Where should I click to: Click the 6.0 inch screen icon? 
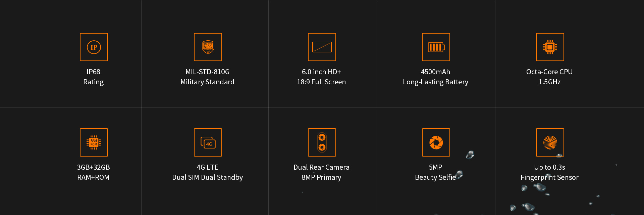click(x=322, y=47)
